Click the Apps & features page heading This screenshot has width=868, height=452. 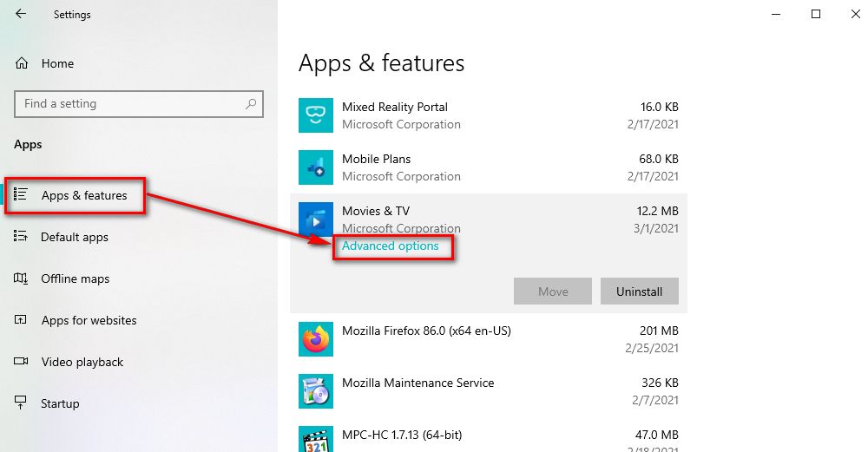[381, 63]
